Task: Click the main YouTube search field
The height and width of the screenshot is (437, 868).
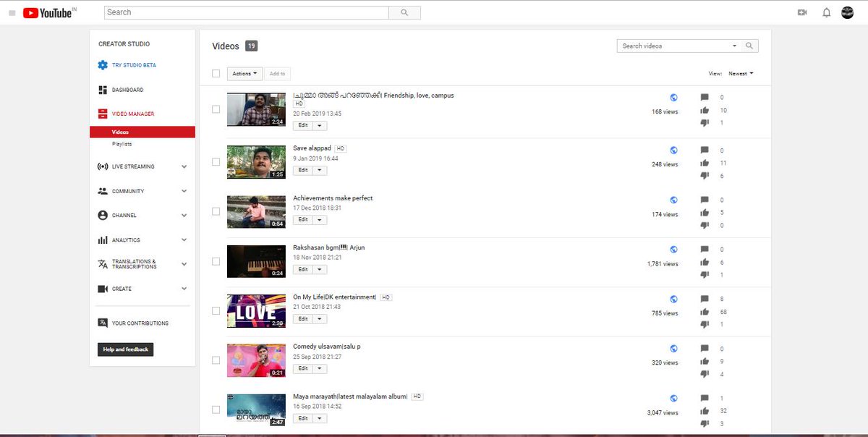Action: pos(247,12)
